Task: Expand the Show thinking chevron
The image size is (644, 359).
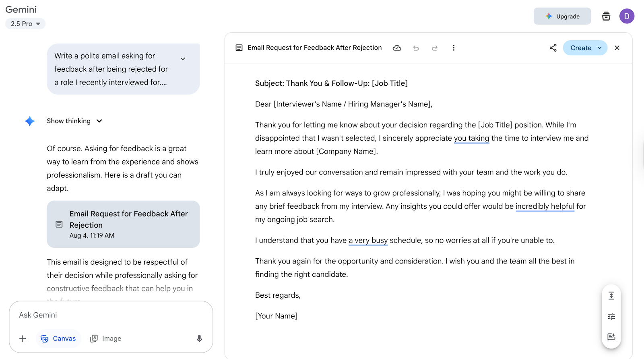Action: click(99, 121)
